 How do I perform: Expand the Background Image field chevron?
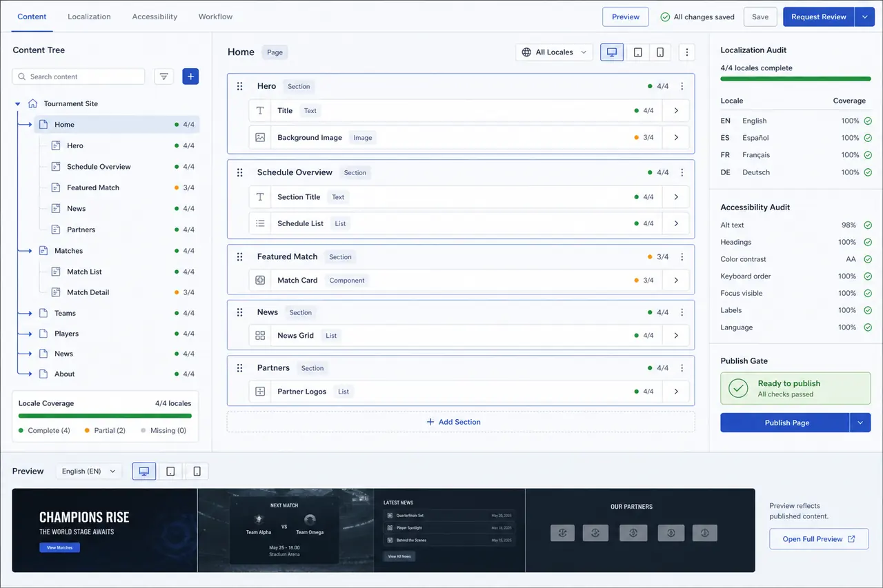point(676,137)
